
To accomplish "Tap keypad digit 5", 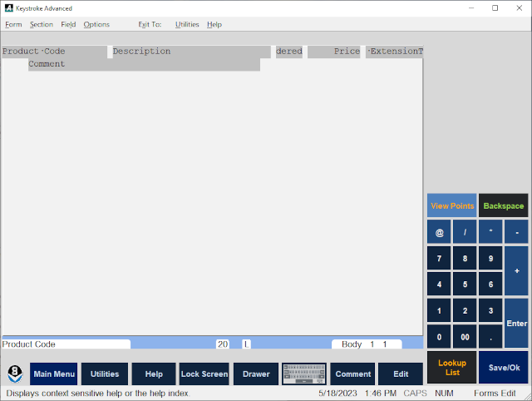I will pos(465,284).
